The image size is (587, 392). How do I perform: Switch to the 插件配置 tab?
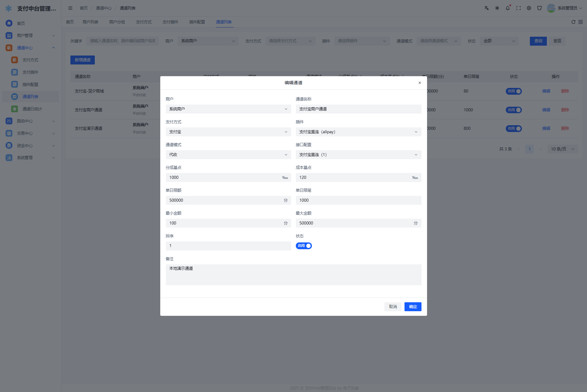pyautogui.click(x=197, y=22)
